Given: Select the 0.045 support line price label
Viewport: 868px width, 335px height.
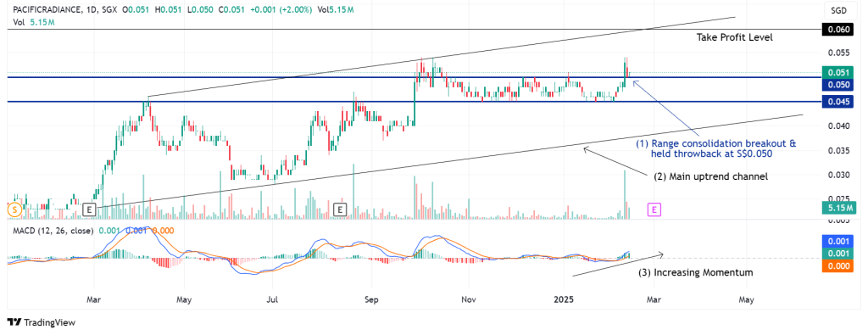Looking at the screenshot, I should click(x=840, y=101).
